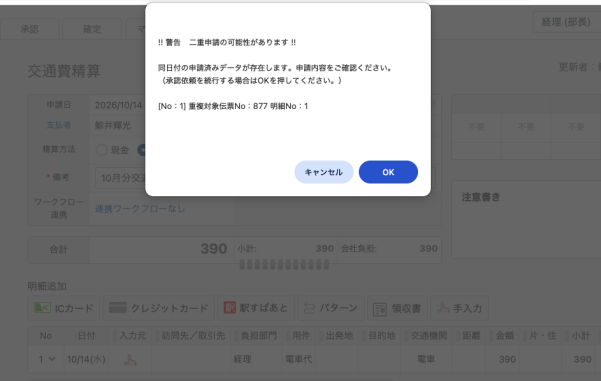Click the 経理 department cell
Viewport: 601px width, 381px height.
(256, 359)
